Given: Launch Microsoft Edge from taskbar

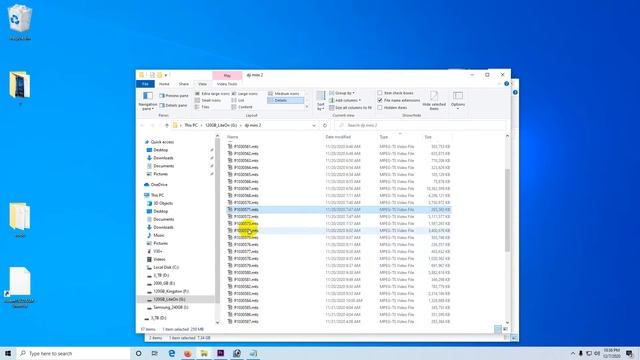Looking at the screenshot, I should (171, 353).
